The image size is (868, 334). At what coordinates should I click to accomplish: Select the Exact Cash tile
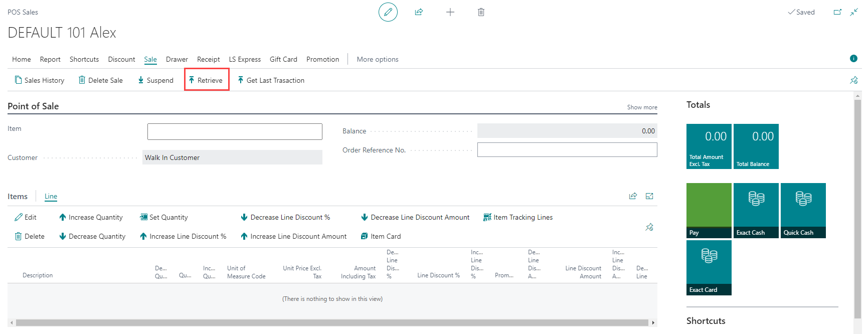pos(756,210)
